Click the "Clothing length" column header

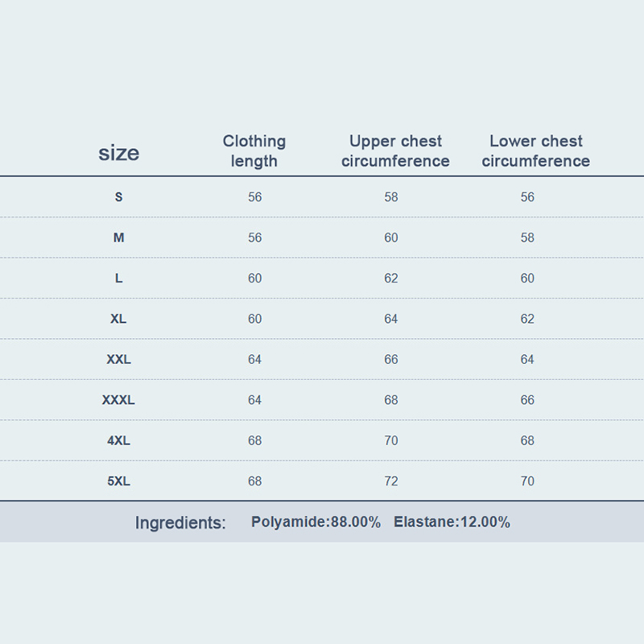pos(254,151)
